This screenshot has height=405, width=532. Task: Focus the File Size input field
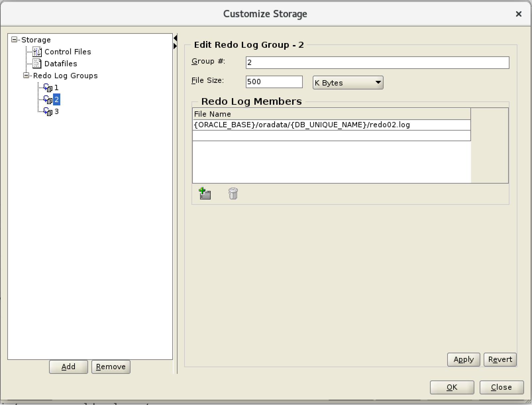pos(274,82)
